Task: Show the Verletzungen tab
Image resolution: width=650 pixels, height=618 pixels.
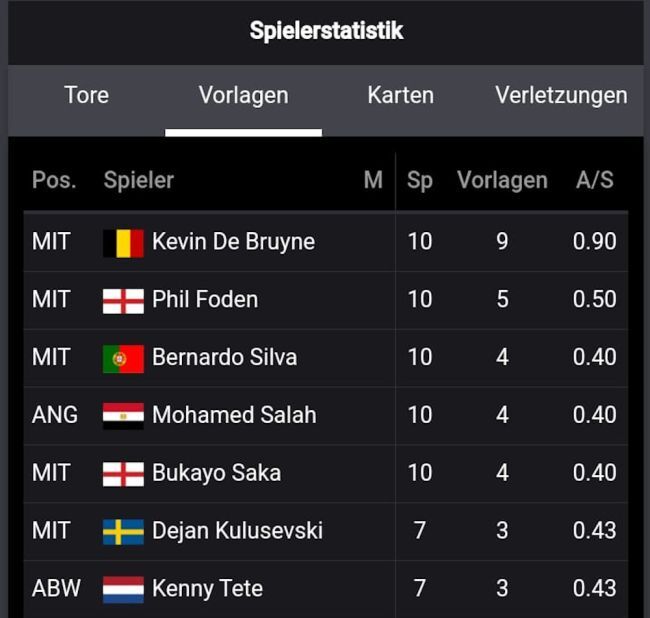Action: [561, 96]
